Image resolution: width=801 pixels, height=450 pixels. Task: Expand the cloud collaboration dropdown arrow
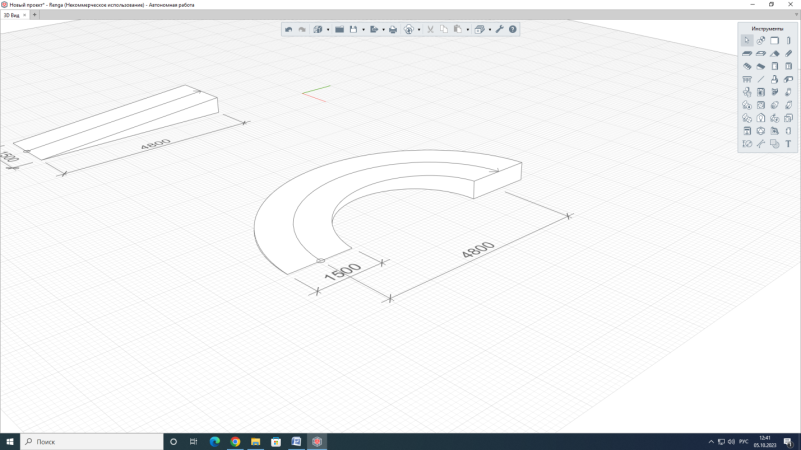(x=419, y=30)
